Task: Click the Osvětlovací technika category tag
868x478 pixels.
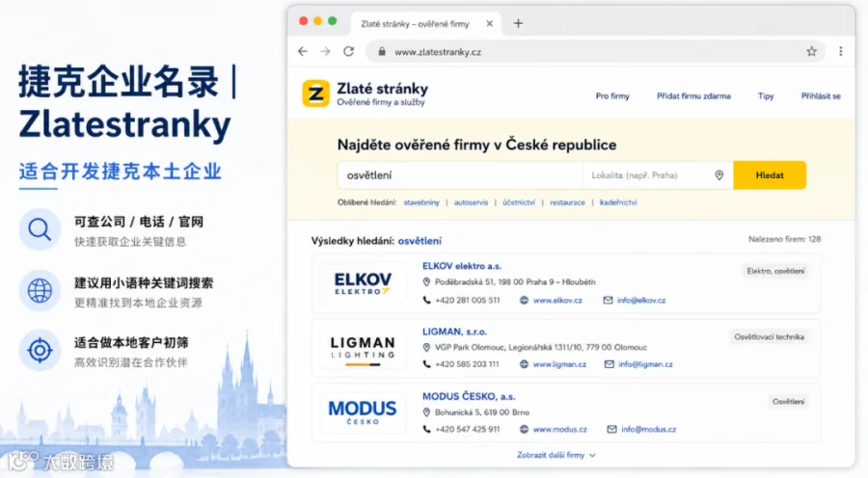Action: 769,337
